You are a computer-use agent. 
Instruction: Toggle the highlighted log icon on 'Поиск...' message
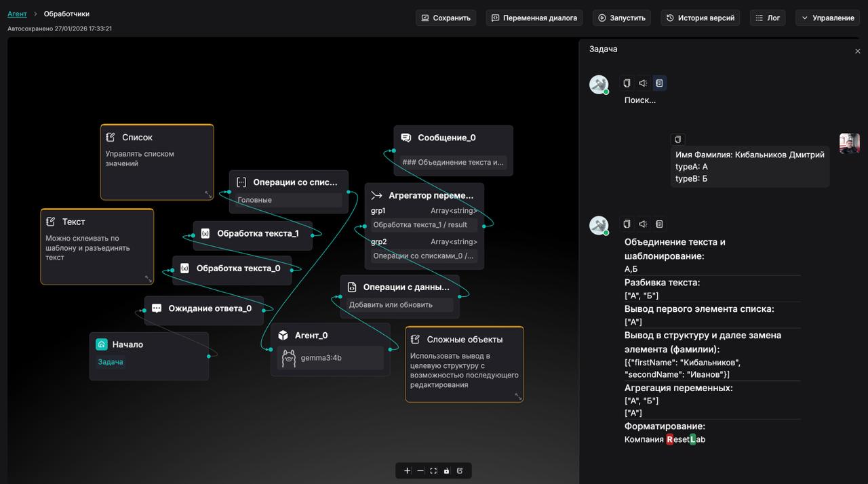pyautogui.click(x=659, y=83)
